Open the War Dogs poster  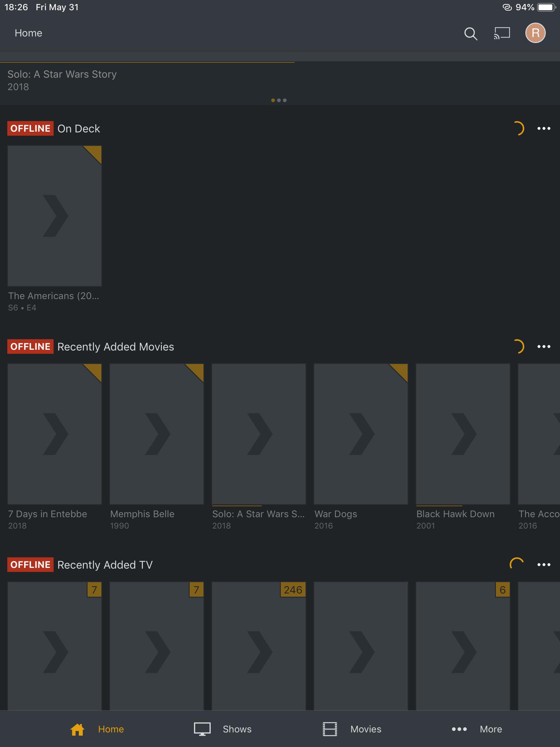(361, 434)
